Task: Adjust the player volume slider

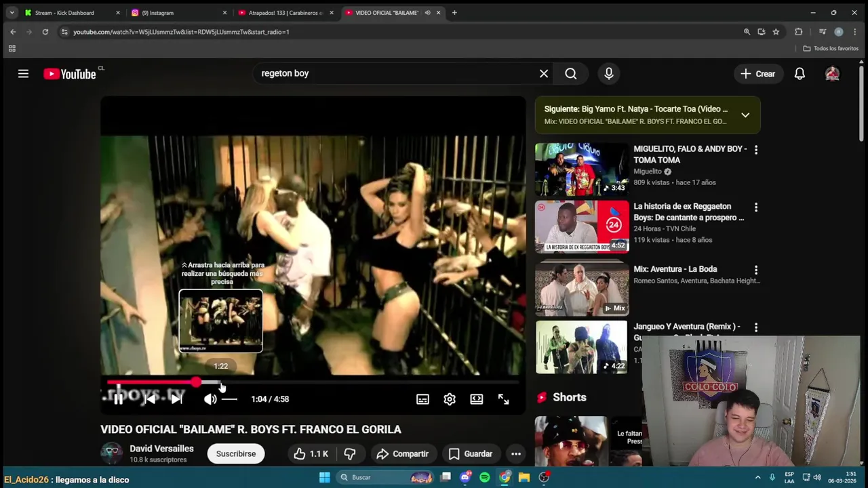Action: click(229, 399)
